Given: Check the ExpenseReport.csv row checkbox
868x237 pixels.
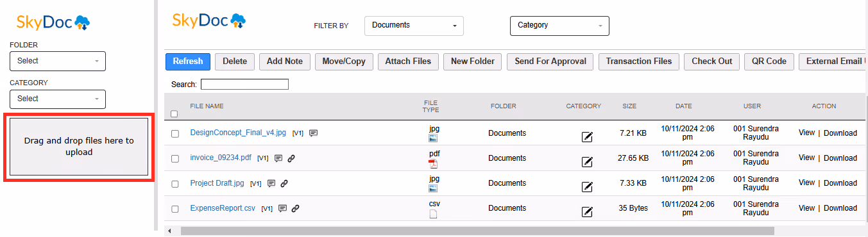Looking at the screenshot, I should [x=175, y=208].
